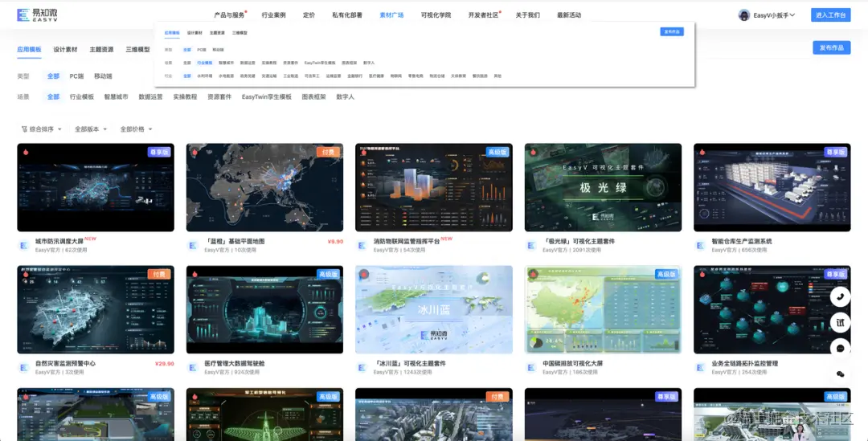Viewport: 868px width, 441px height.
Task: Click the ¥9.90 price on 蓝橙 map
Action: click(x=335, y=241)
